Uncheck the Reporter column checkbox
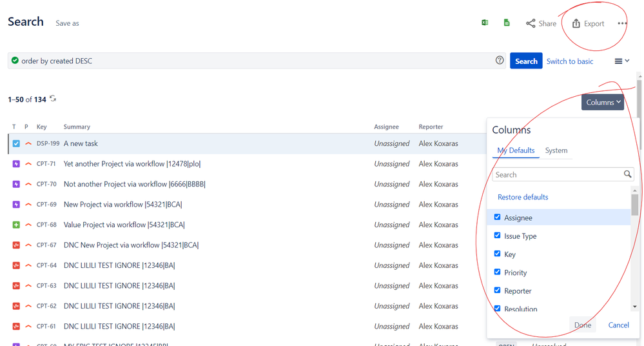The image size is (644, 346). pyautogui.click(x=498, y=290)
